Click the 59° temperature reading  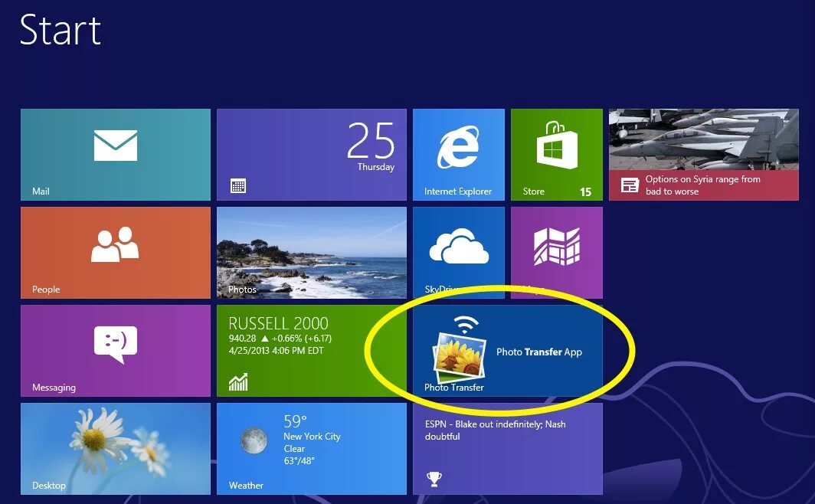click(x=295, y=421)
